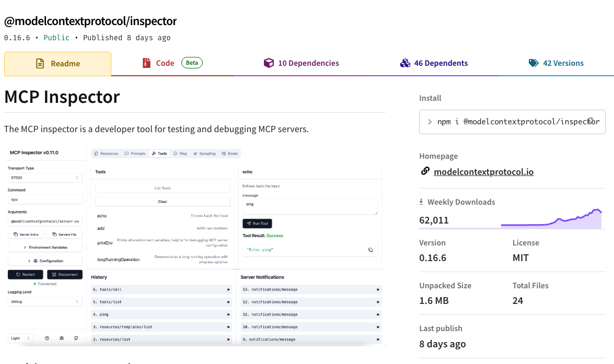Open the Logging Level debug dropdown
Screen dimensions: 614x364
(45, 302)
